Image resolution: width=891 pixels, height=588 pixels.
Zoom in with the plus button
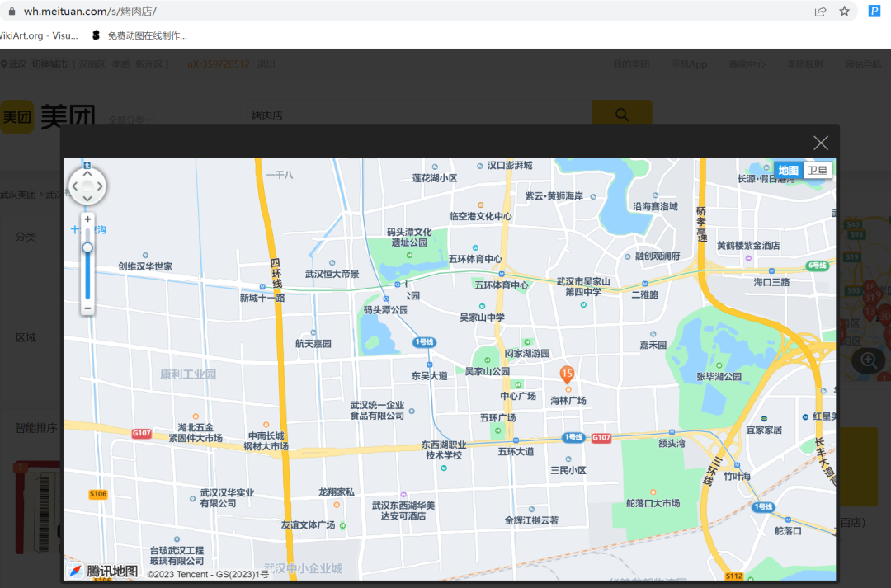(87, 219)
